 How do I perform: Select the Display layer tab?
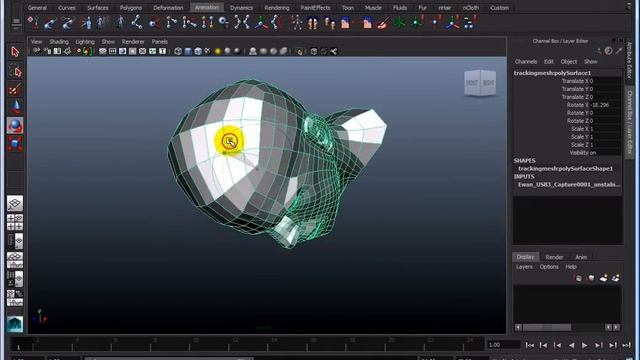coord(525,257)
